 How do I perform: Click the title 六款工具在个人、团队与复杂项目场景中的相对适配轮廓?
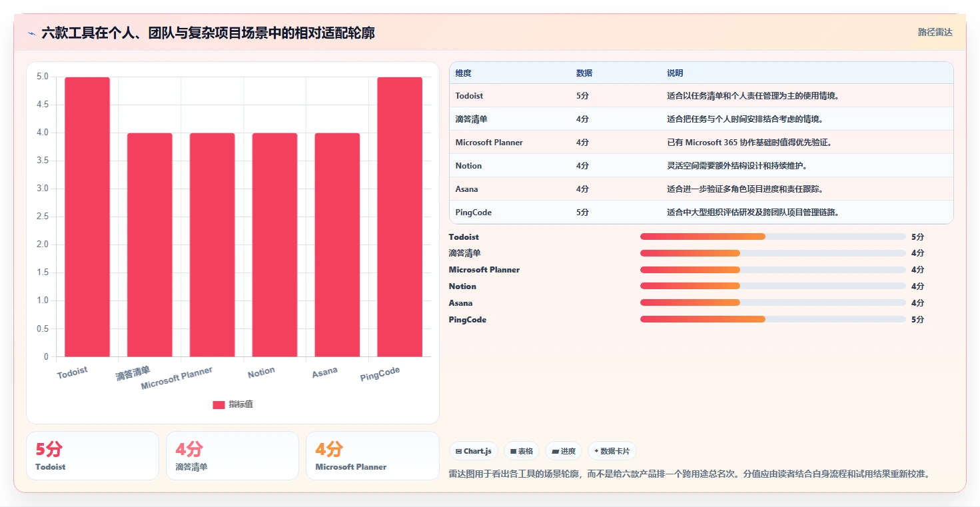pyautogui.click(x=208, y=33)
